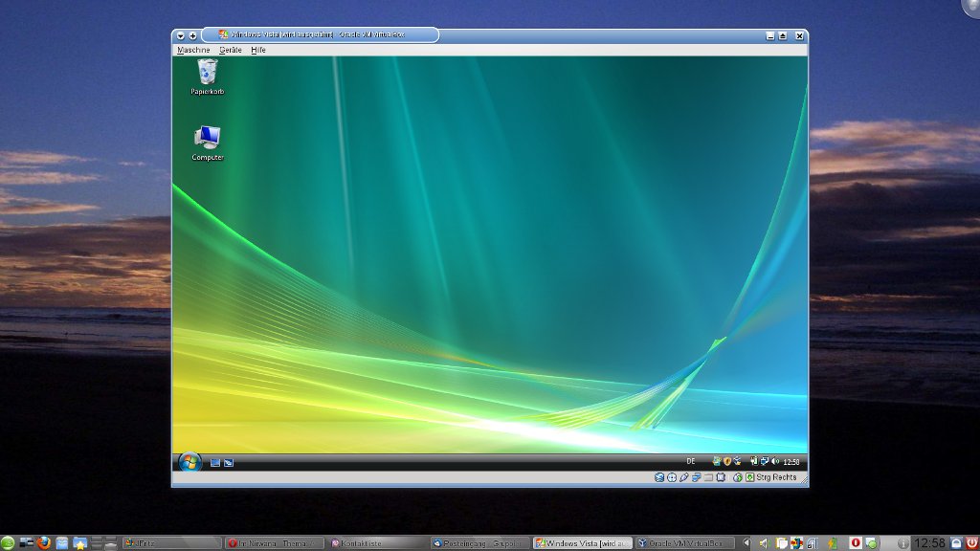Select the Computer desktop icon
The image size is (980, 551).
pyautogui.click(x=208, y=143)
